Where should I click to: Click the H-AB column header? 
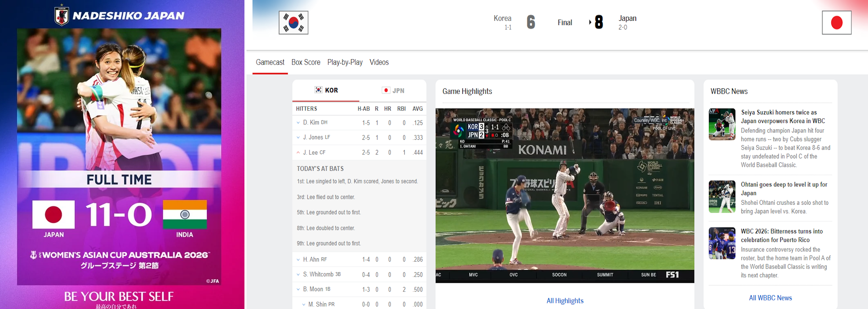tap(364, 109)
